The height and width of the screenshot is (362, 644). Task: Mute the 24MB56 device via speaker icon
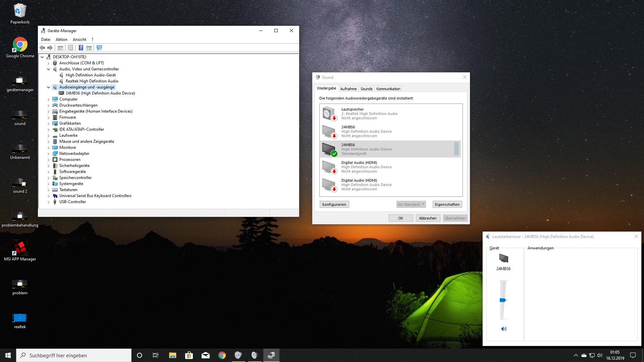click(x=503, y=329)
